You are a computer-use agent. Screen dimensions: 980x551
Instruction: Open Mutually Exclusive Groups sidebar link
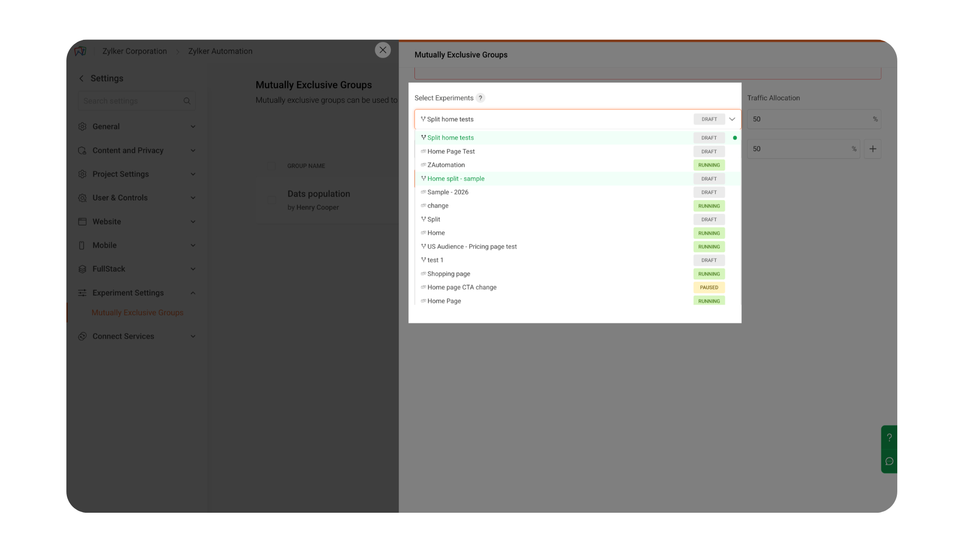click(137, 313)
